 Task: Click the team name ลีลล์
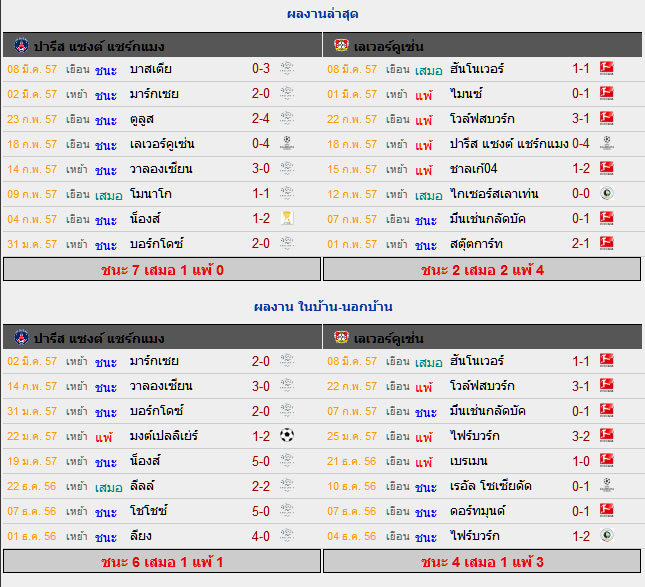pos(142,486)
